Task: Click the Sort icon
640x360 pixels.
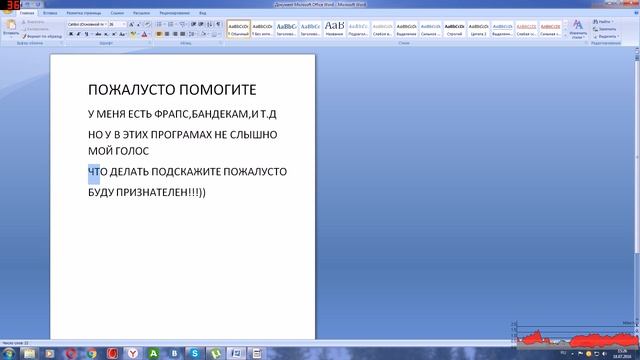Action: tap(210, 24)
